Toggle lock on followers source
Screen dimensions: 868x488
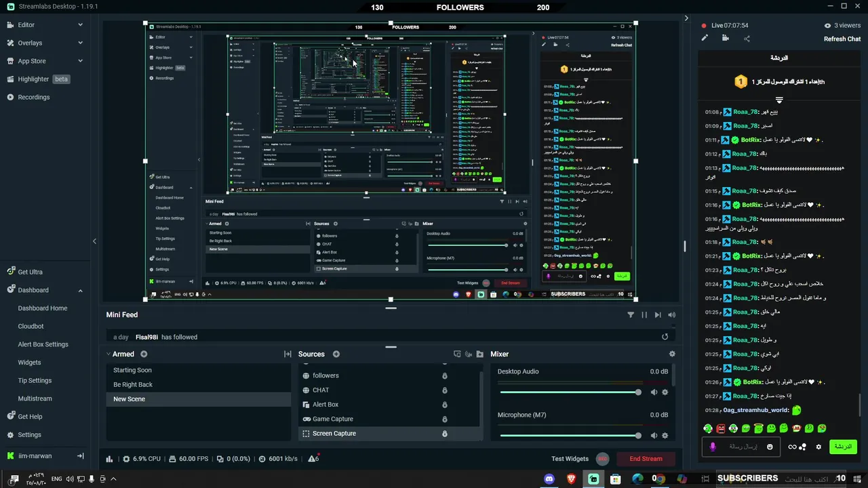tap(445, 375)
